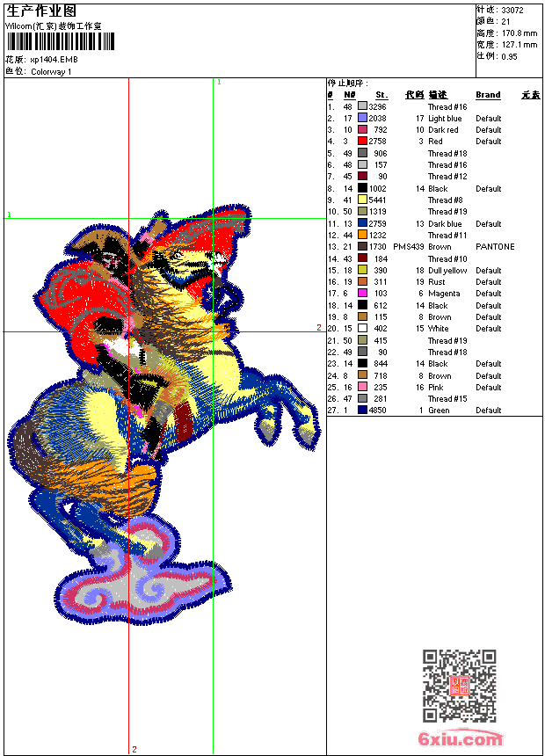545x756 pixels.
Task: Select the 'Dull yellow' description
Action: point(447,271)
